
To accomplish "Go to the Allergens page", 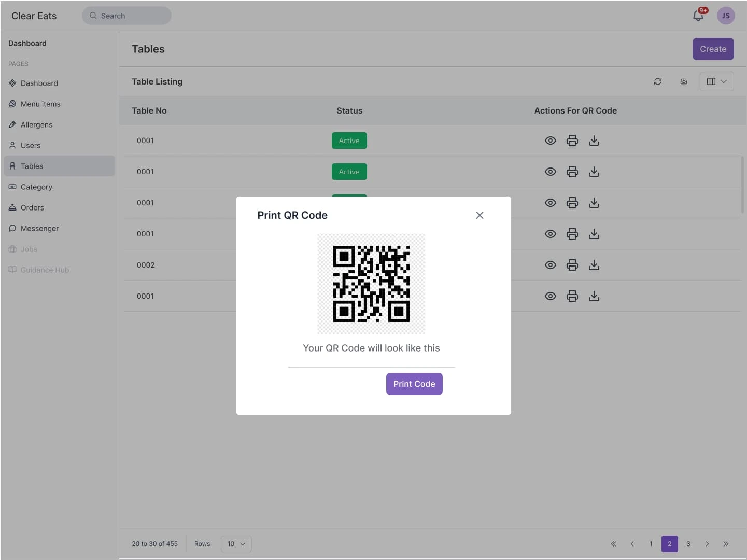I will (x=60, y=124).
